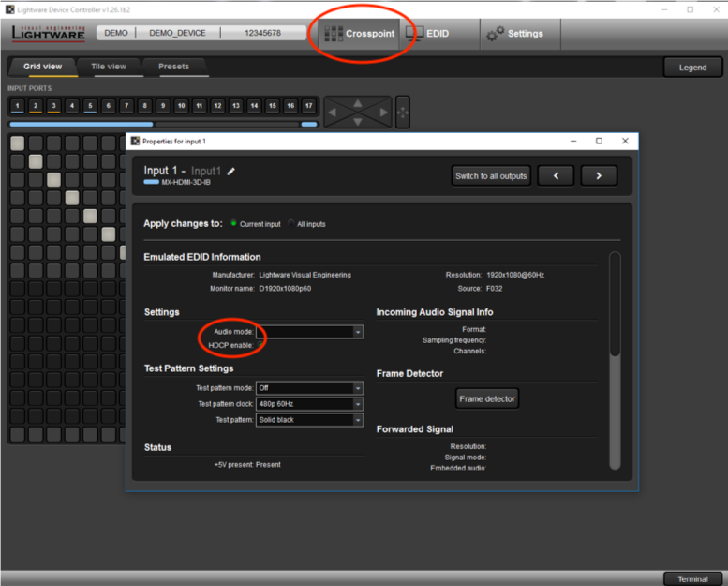Click the right arrow on navigation pad
Screen dimensions: 728x586
click(383, 113)
